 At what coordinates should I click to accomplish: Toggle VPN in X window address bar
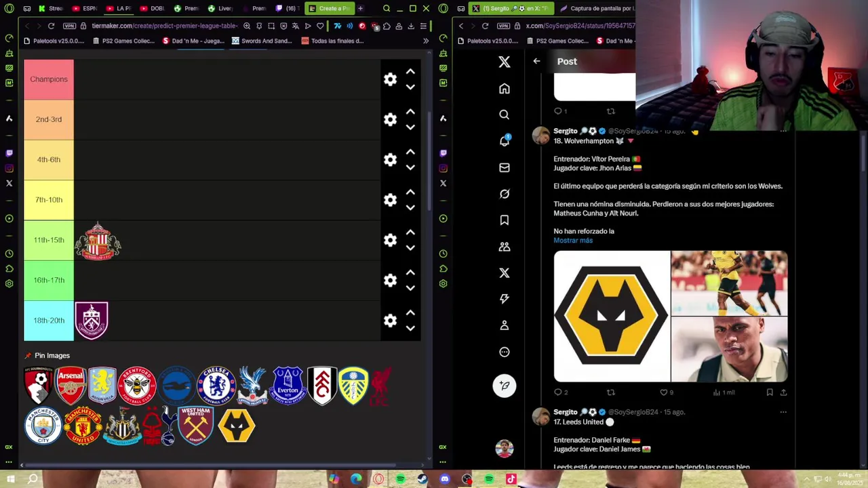[x=503, y=26]
